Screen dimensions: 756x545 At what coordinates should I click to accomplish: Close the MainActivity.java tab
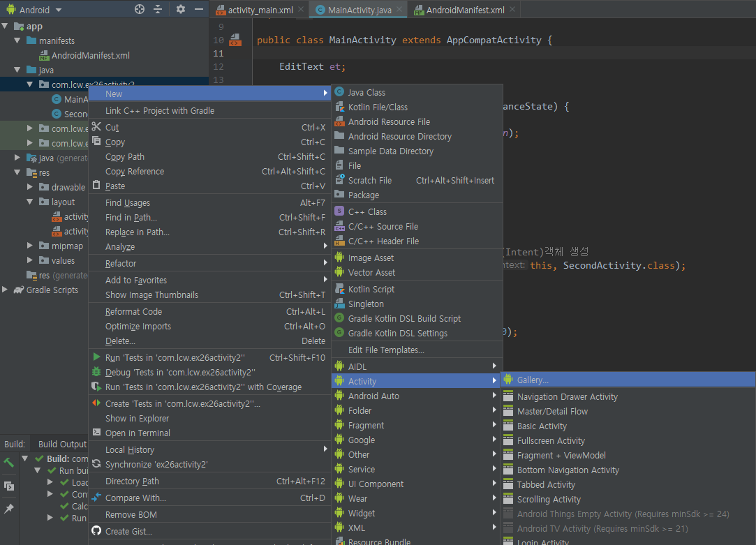[x=399, y=9]
